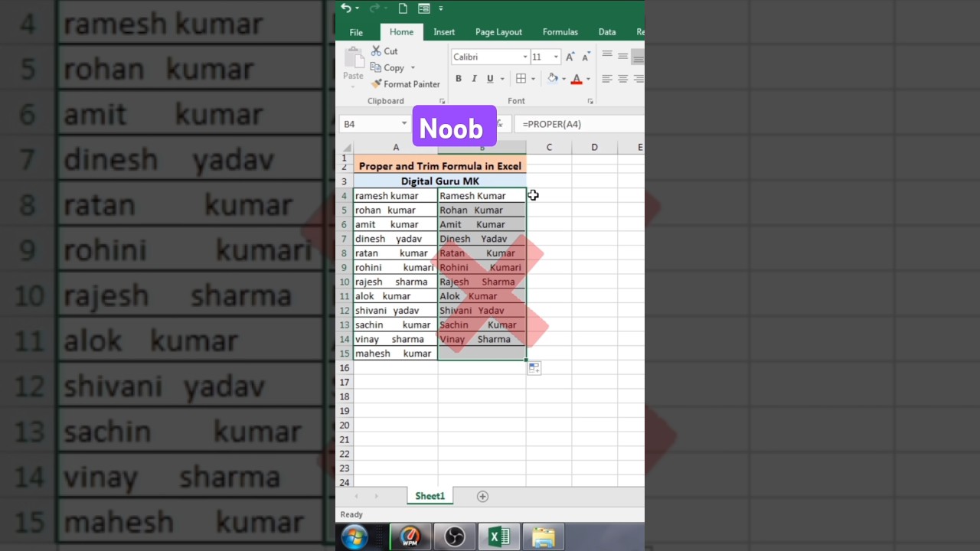The width and height of the screenshot is (980, 551).
Task: Select column D header
Action: (594, 147)
